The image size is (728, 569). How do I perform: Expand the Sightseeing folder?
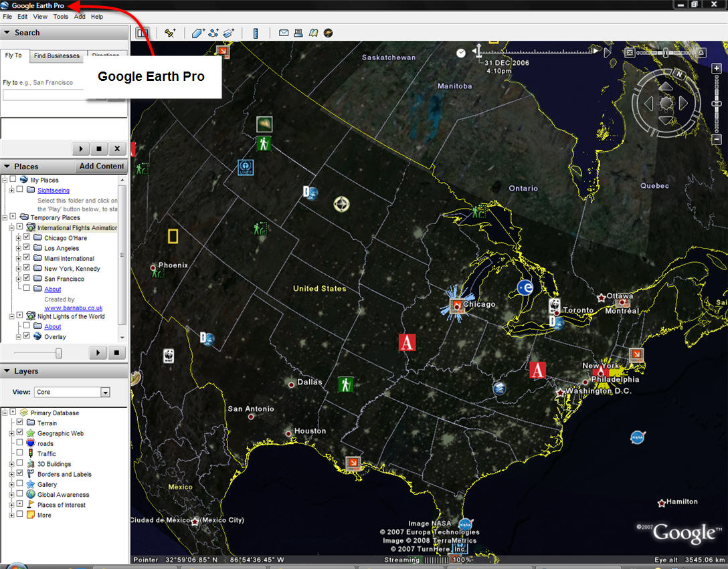(11, 191)
